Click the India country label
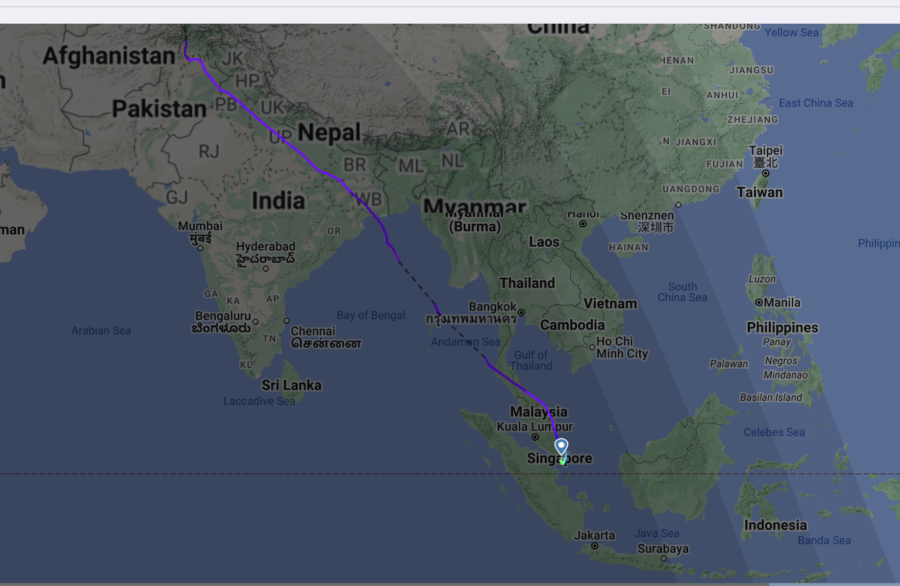 (x=278, y=201)
